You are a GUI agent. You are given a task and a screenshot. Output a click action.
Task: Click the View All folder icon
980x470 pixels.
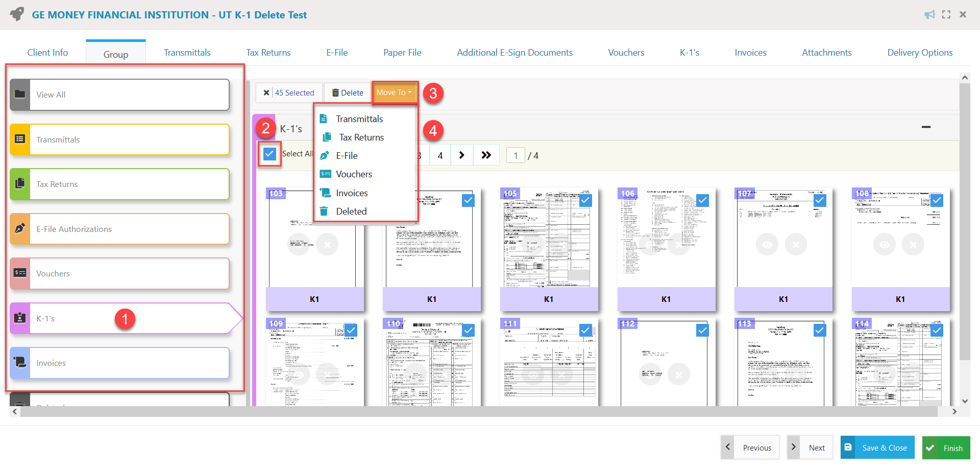click(20, 94)
